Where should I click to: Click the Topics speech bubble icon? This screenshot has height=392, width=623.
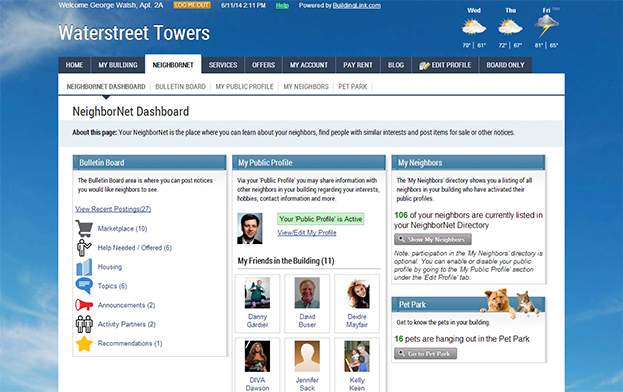click(84, 286)
